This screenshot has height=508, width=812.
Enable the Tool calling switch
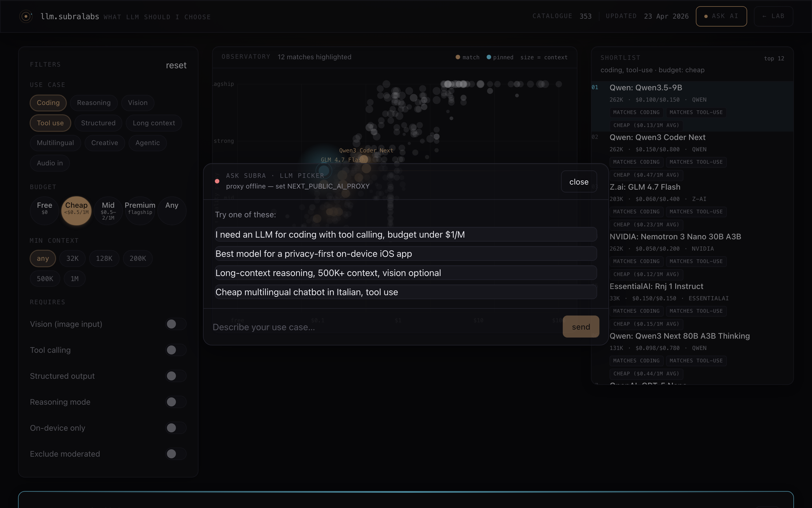pyautogui.click(x=176, y=350)
